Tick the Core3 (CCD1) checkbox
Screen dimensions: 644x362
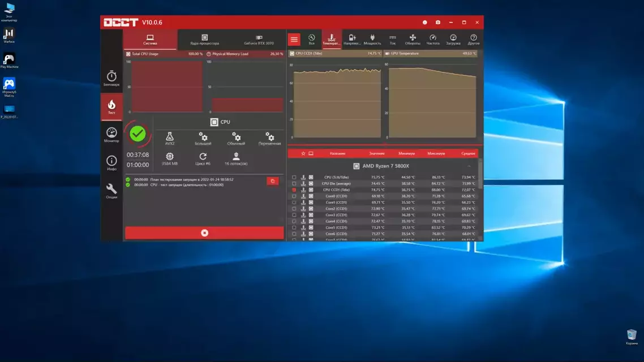pyautogui.click(x=294, y=215)
